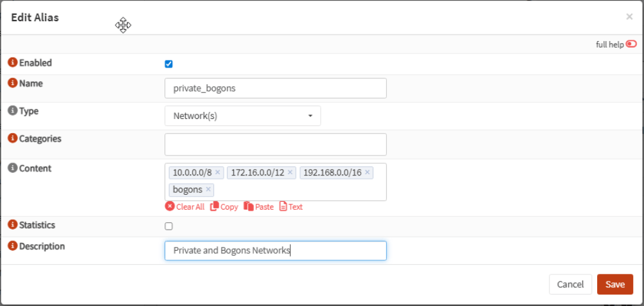Click the info icon next to Name

(12, 84)
